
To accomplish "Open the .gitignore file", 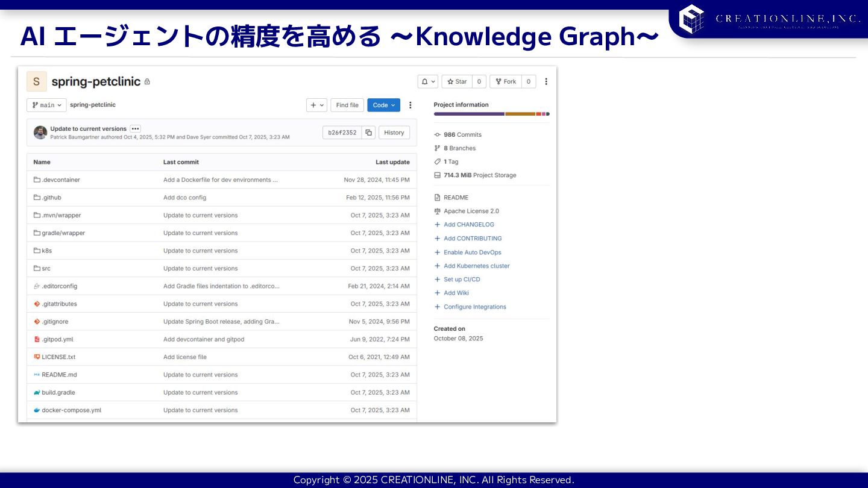I will [55, 322].
